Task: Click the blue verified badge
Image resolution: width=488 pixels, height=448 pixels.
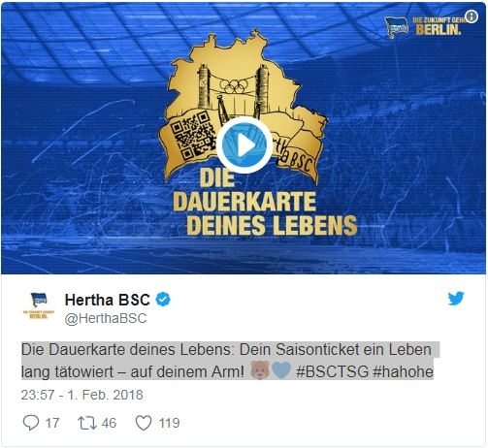Action: click(x=163, y=300)
